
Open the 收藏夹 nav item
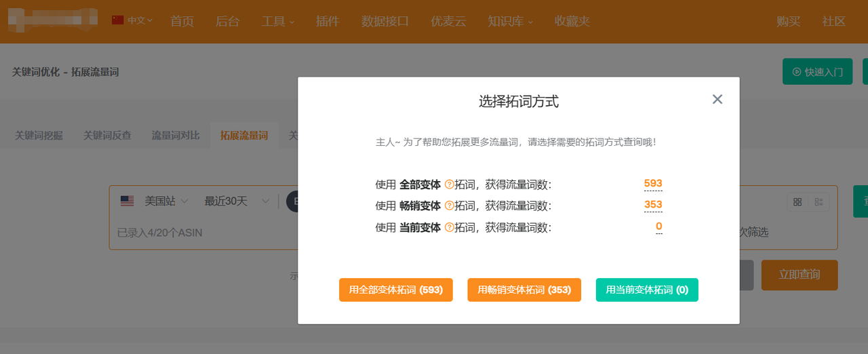tap(572, 21)
